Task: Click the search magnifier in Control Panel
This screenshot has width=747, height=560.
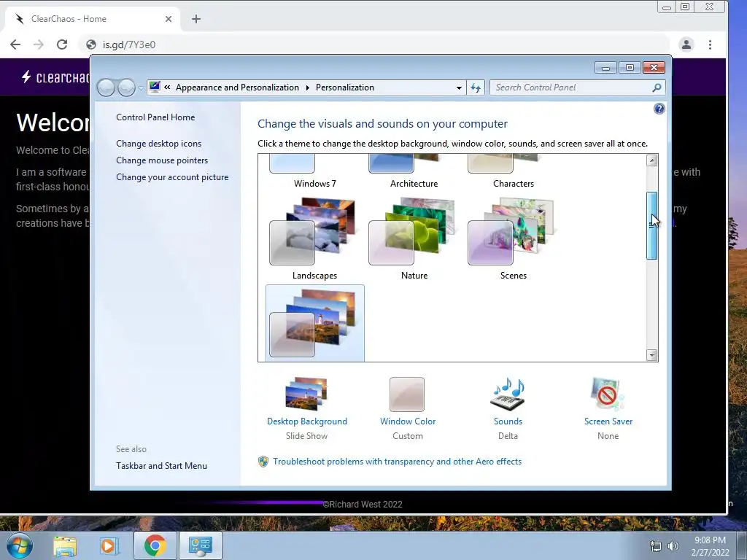Action: [x=657, y=87]
